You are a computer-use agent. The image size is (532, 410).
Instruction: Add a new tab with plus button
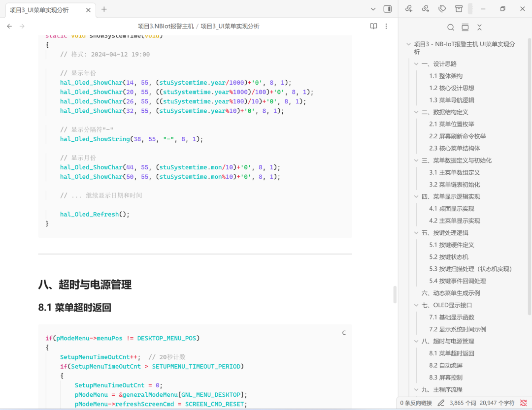click(104, 9)
